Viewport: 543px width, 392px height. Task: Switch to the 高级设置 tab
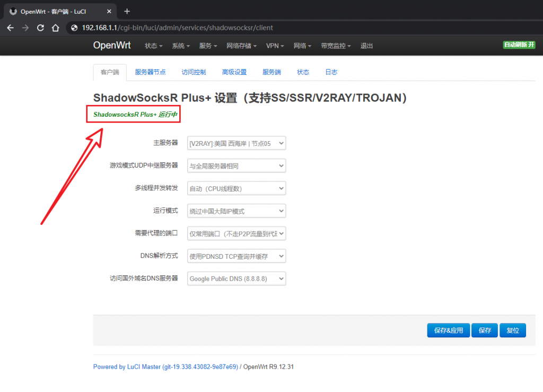(234, 72)
